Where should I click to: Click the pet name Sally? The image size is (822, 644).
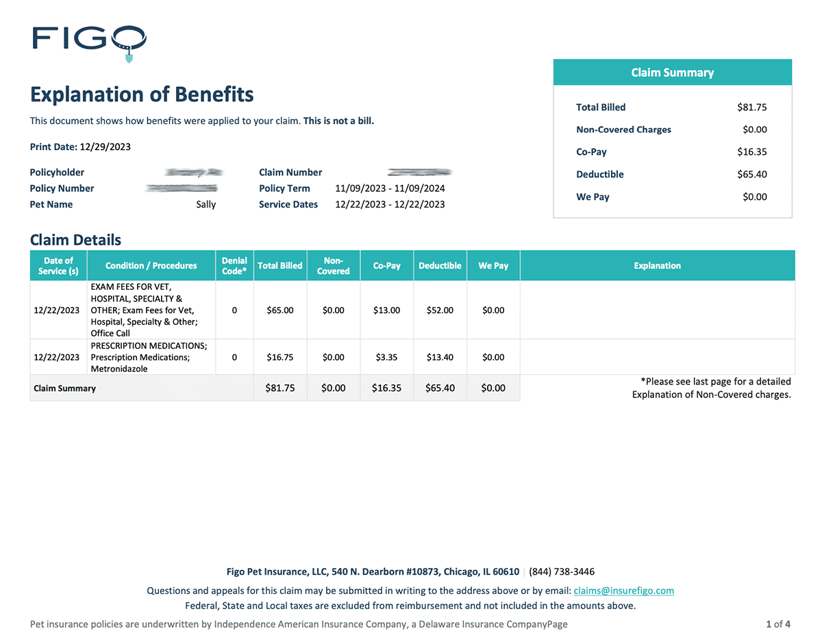click(x=206, y=204)
